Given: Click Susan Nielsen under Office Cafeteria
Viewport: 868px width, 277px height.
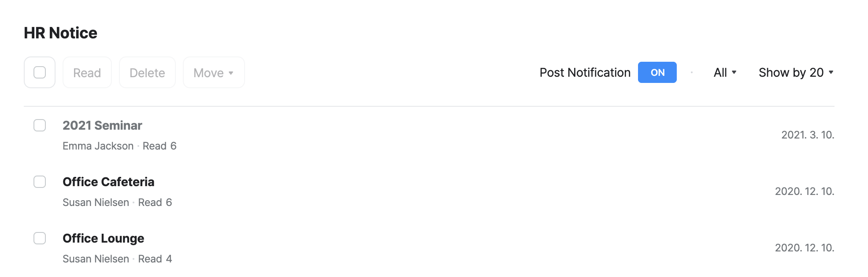Looking at the screenshot, I should point(96,202).
